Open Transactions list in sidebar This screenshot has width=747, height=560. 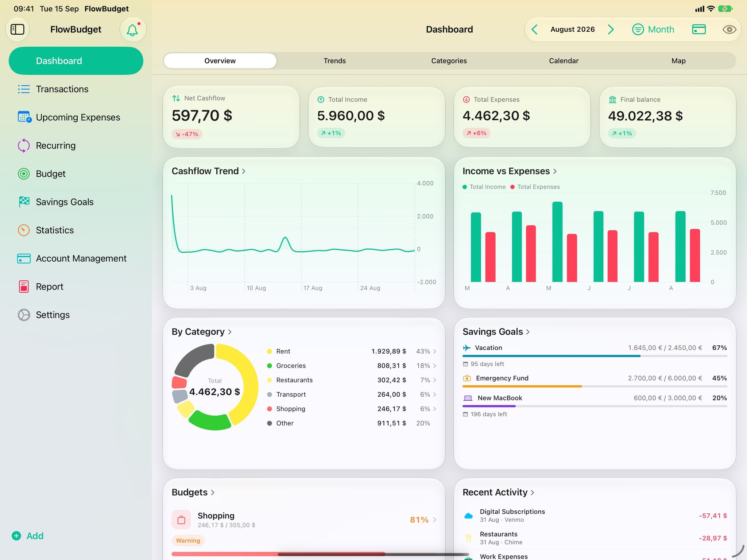76,89
